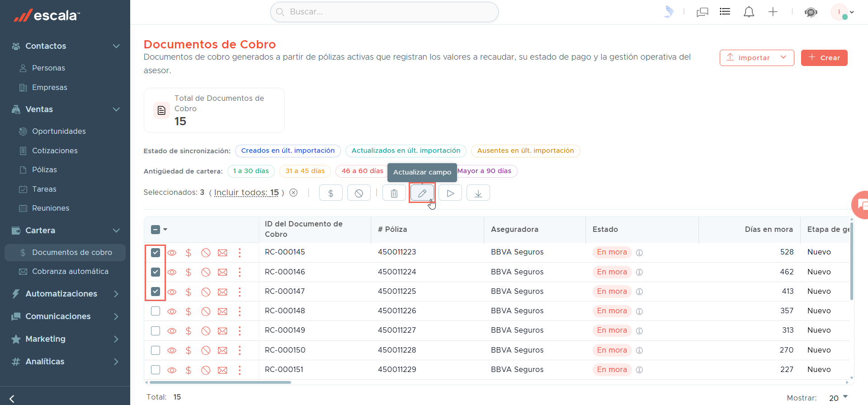The image size is (868, 405).
Task: Click the plus icon in top bar
Action: point(773,12)
